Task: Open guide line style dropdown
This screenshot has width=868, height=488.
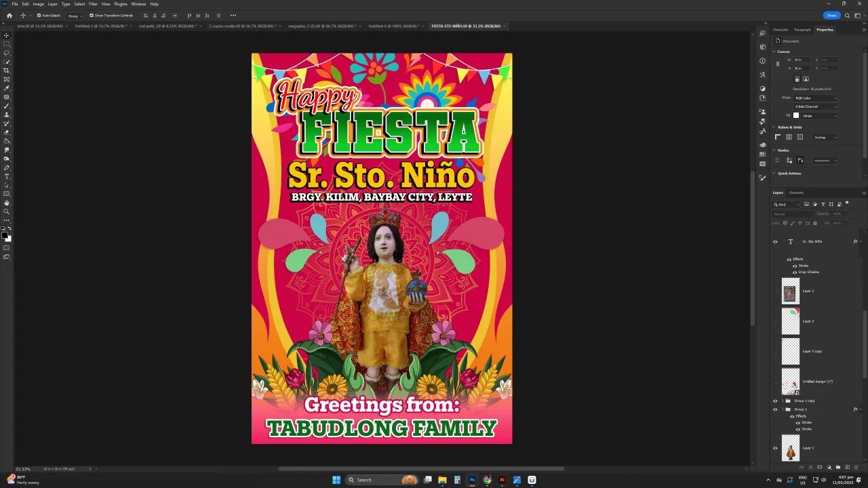Action: coord(825,161)
